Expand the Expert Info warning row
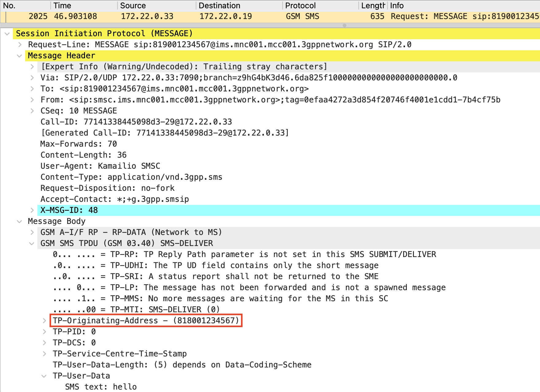The width and height of the screenshot is (540, 392). pyautogui.click(x=32, y=67)
